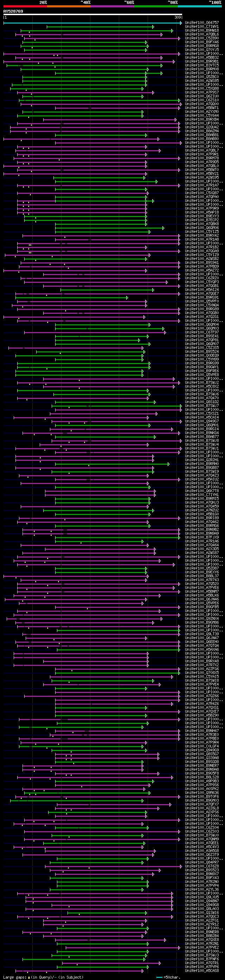The image size is (225, 980).
Task: Select the UniRef100_A7R1A7 label
Action: click(x=202, y=185)
